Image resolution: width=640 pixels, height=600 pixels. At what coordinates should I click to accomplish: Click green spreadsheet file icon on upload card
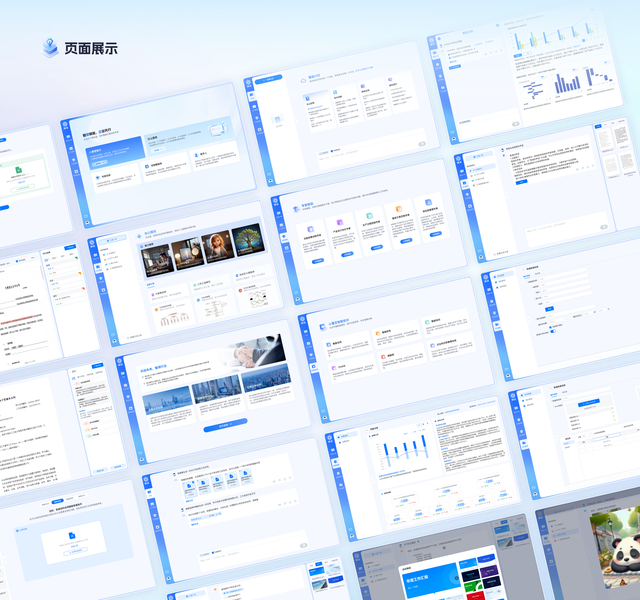pos(18,170)
